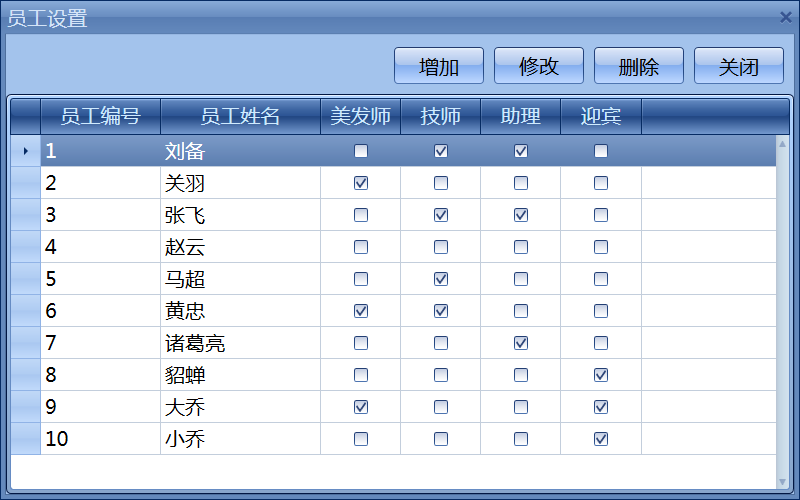Image resolution: width=800 pixels, height=500 pixels.
Task: Click employee number 5 cell
Action: pos(101,279)
